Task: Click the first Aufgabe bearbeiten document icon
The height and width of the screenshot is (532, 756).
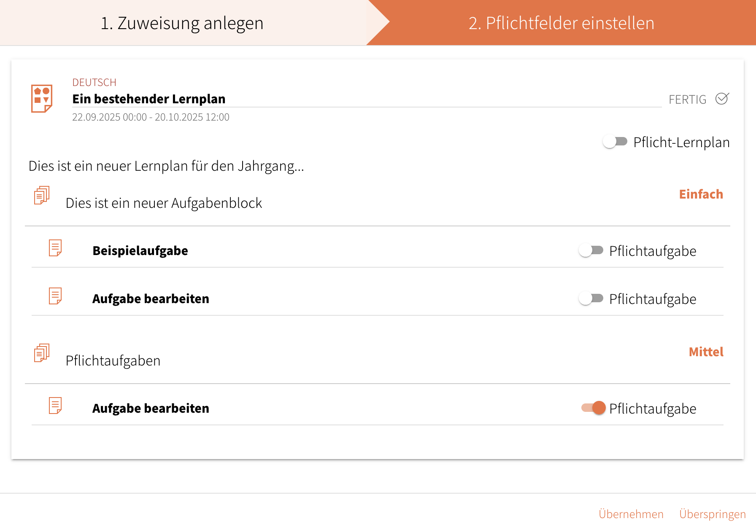Action: click(55, 296)
